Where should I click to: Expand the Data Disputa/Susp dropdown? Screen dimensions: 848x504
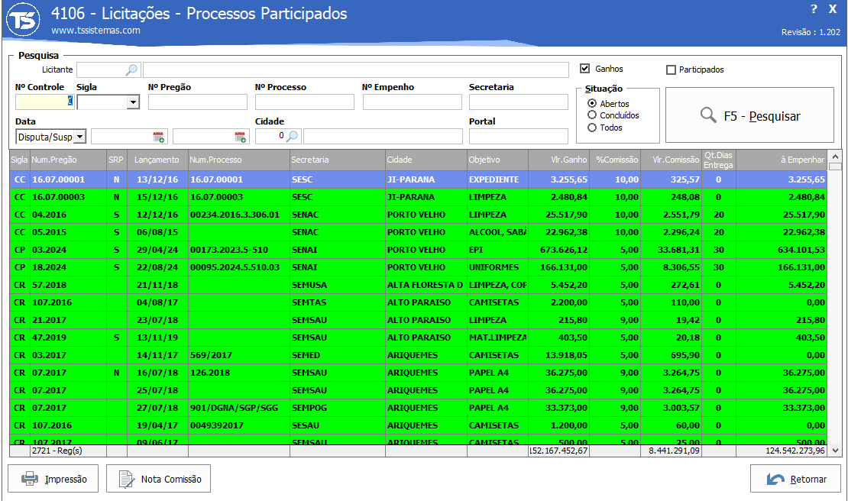point(80,137)
